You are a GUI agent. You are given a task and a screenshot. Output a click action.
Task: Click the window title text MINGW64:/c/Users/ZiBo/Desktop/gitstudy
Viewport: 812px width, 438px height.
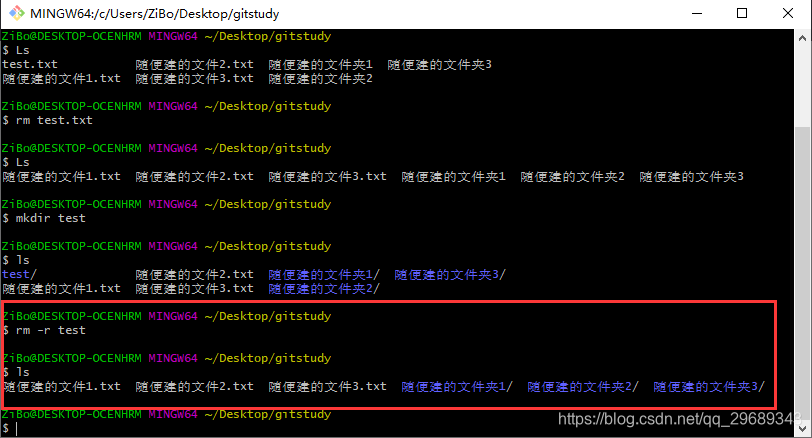click(x=154, y=14)
